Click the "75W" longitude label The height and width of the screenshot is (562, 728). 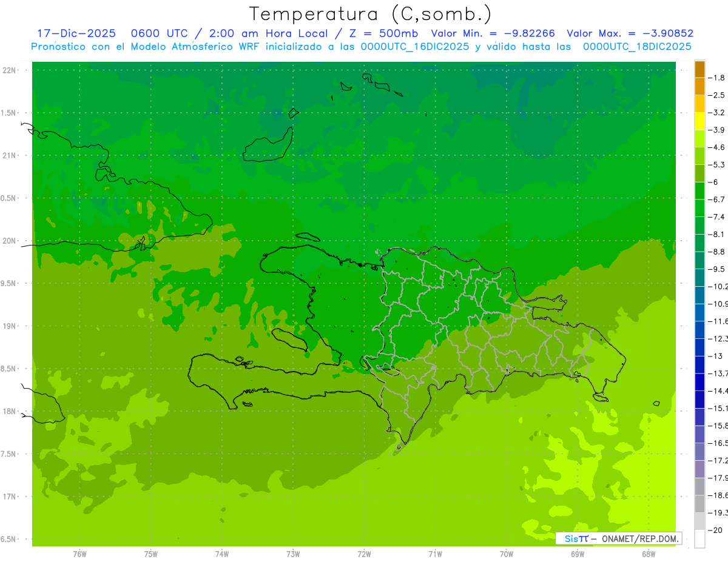(x=151, y=554)
